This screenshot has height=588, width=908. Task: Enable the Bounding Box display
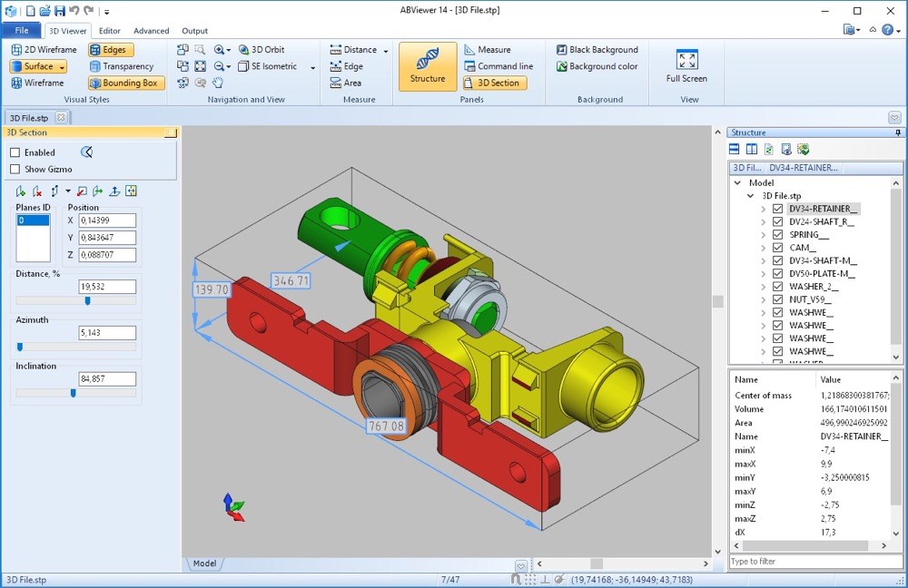[125, 83]
